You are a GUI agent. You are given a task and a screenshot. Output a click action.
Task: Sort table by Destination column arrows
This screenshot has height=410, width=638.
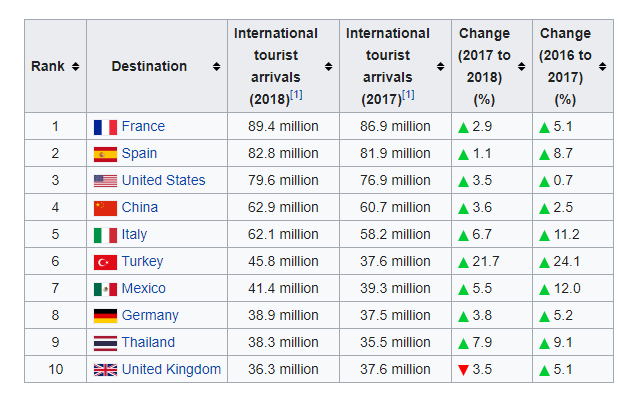[216, 67]
